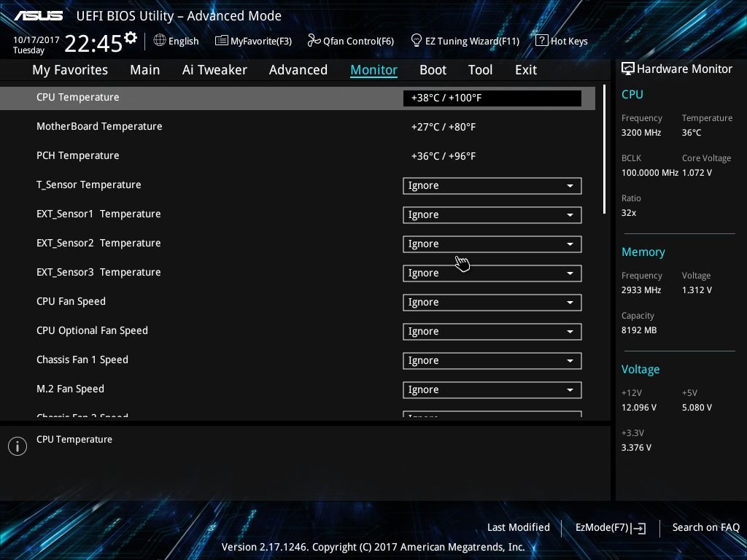Screen dimensions: 747x560
Task: Click MotherBoard value +27°C / +80°F
Action: (x=443, y=127)
